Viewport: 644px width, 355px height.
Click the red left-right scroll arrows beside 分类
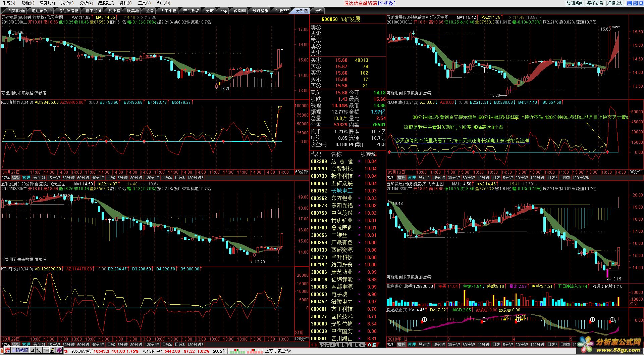pos(315,345)
